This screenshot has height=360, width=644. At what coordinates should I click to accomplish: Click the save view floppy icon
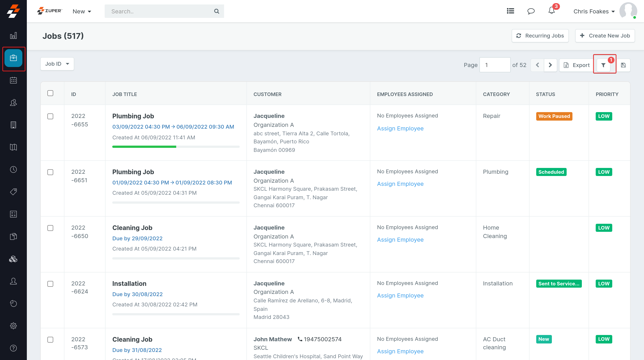point(623,65)
